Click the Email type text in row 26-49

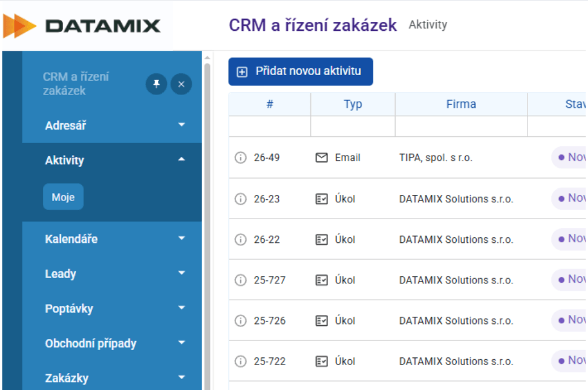[x=348, y=157]
